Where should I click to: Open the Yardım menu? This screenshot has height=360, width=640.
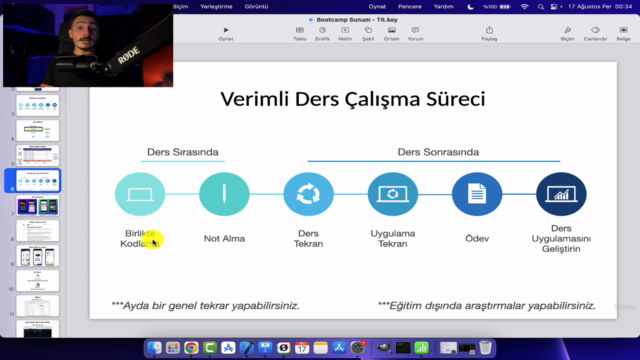(x=443, y=7)
